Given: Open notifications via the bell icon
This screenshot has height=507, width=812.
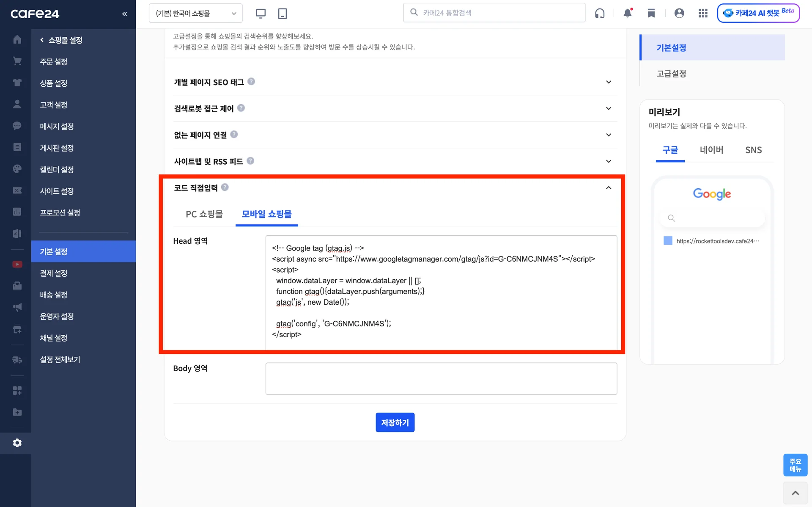Looking at the screenshot, I should click(x=627, y=13).
